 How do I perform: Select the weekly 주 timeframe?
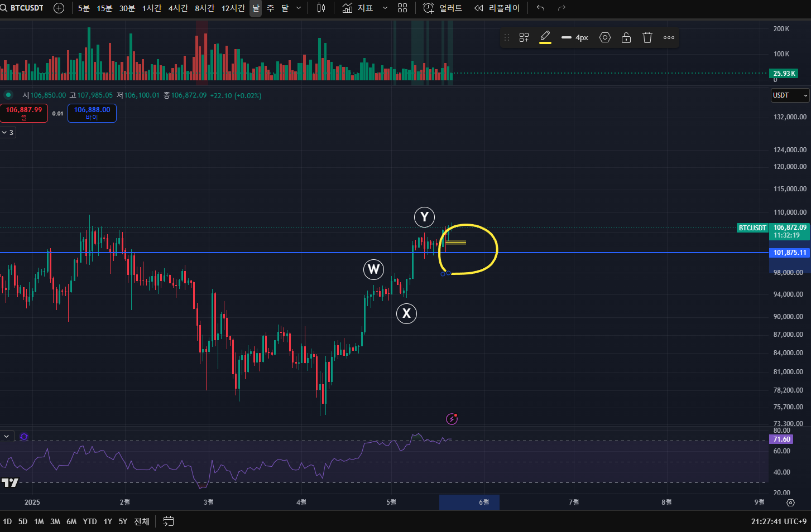pos(270,8)
